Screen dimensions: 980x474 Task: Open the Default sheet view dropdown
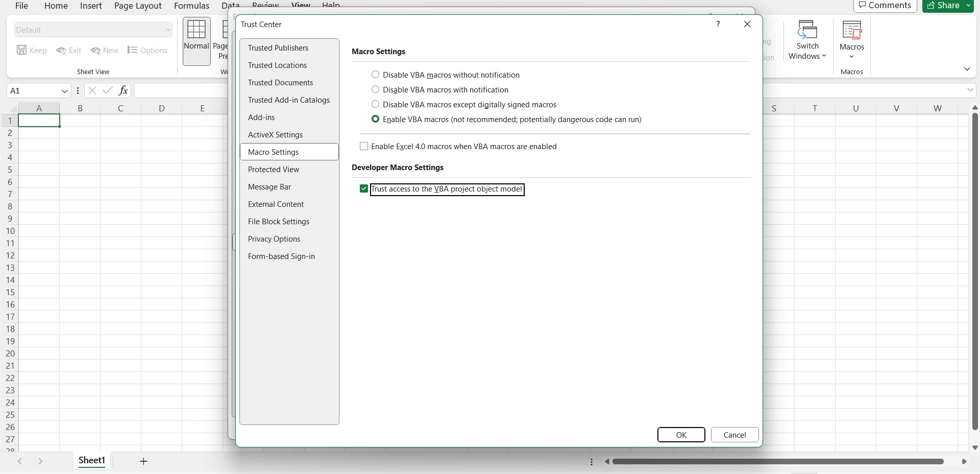pos(168,30)
